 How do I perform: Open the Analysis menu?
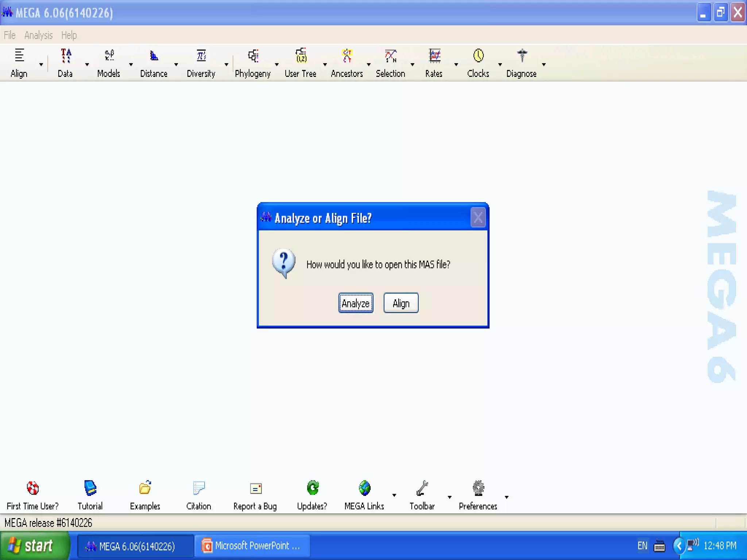click(x=38, y=35)
